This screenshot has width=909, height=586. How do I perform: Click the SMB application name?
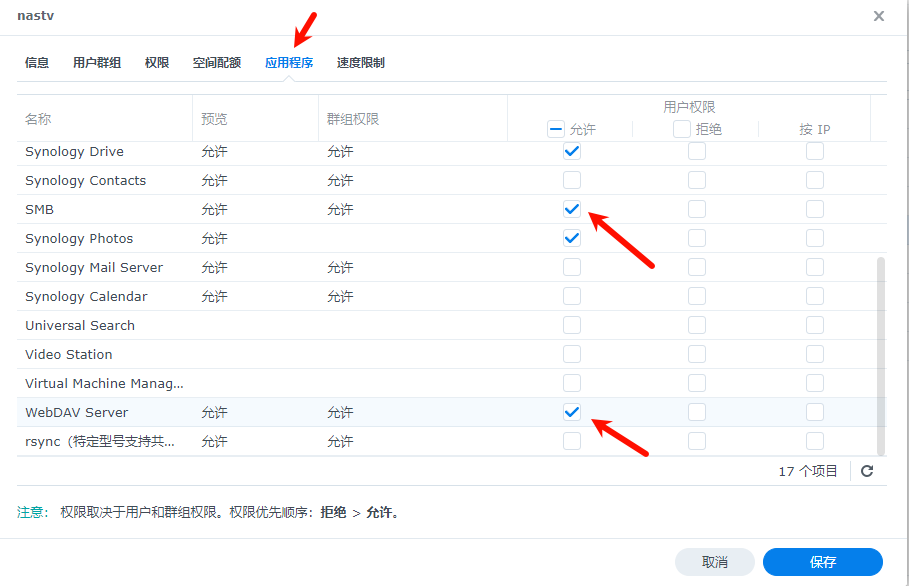coord(39,210)
